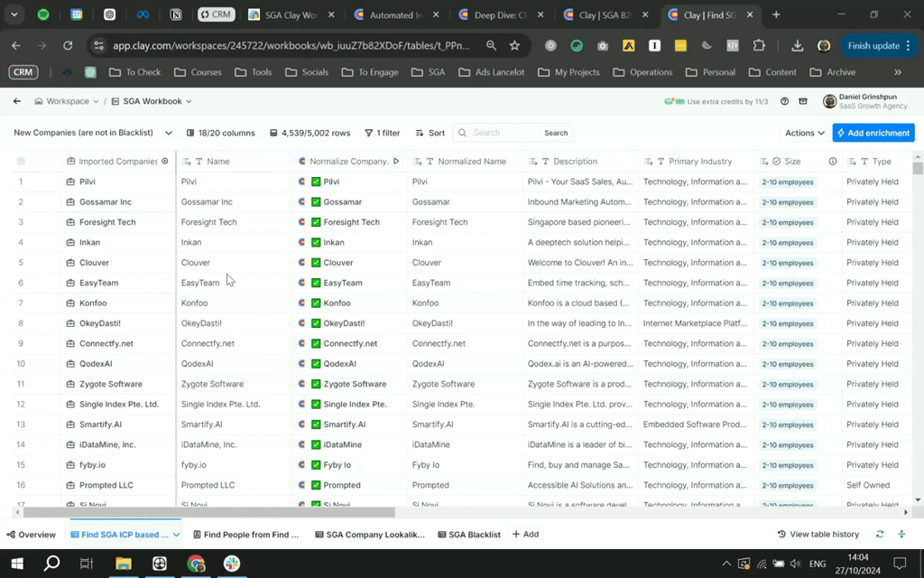Toggle the green checkbox in the Pilvi row

pyautogui.click(x=316, y=182)
